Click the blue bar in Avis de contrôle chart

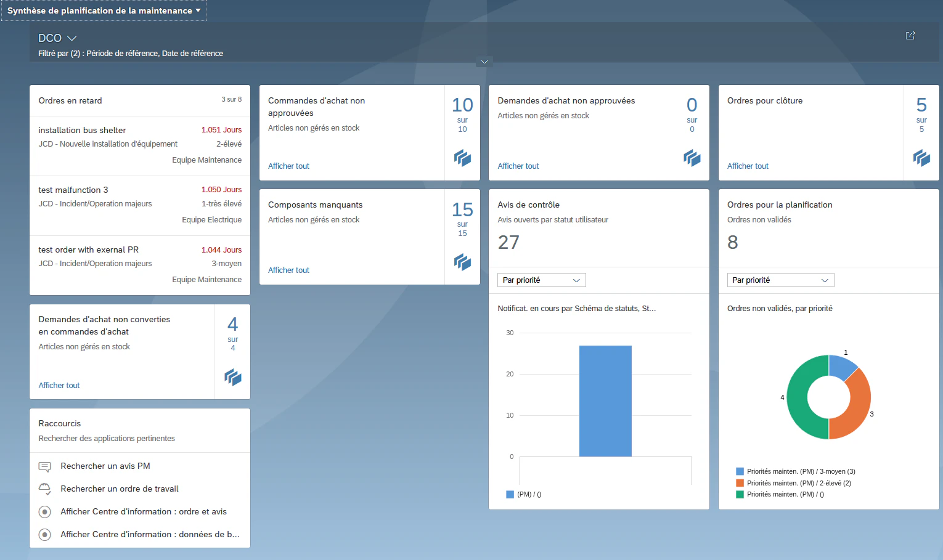click(x=605, y=401)
